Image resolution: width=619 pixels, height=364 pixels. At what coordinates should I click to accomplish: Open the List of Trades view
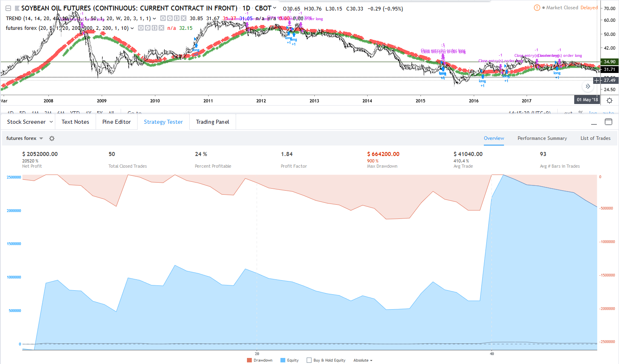595,138
